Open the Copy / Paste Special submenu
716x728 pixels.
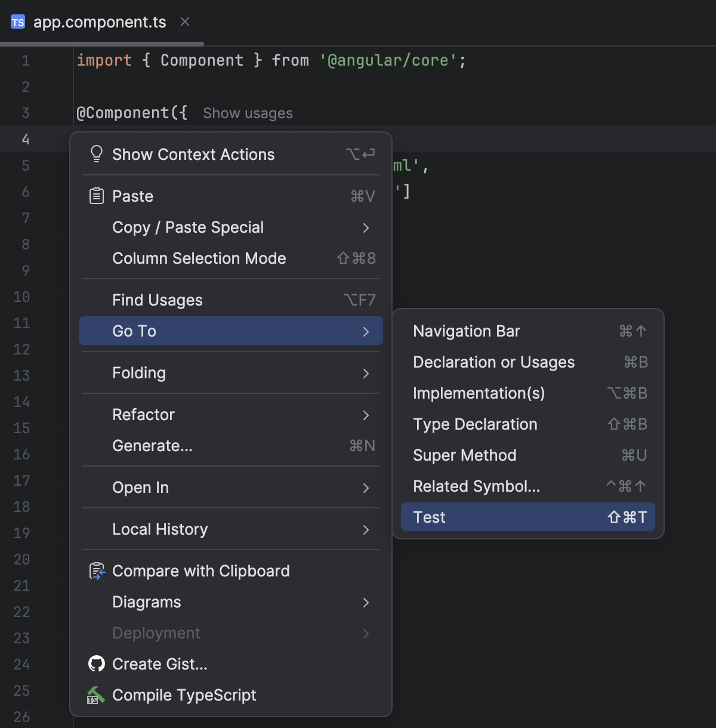pyautogui.click(x=231, y=227)
